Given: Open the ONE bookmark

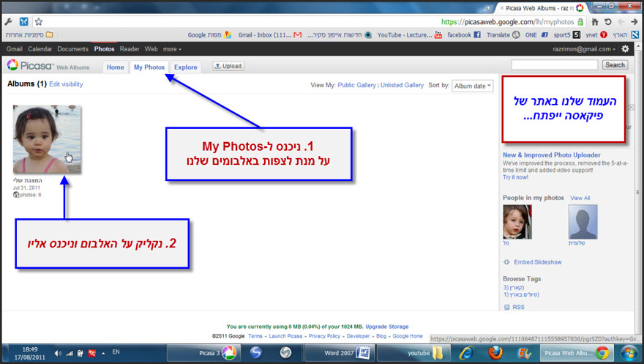Looking at the screenshot, I should pyautogui.click(x=536, y=35).
